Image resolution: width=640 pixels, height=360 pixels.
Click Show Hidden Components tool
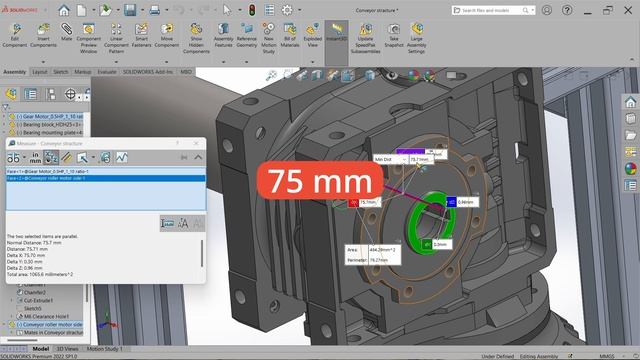click(196, 38)
